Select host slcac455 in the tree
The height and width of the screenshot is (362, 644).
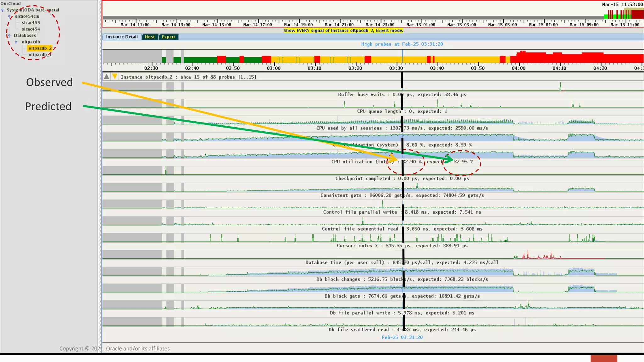pos(31,23)
